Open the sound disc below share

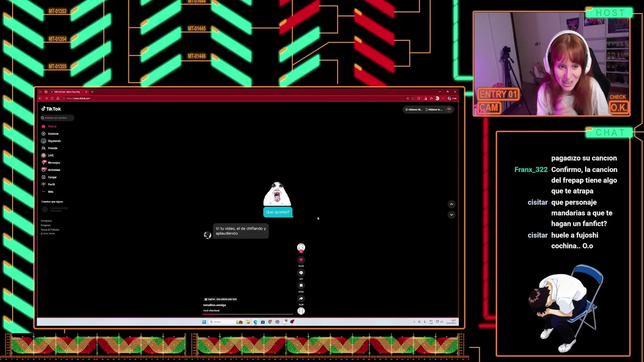point(301,311)
